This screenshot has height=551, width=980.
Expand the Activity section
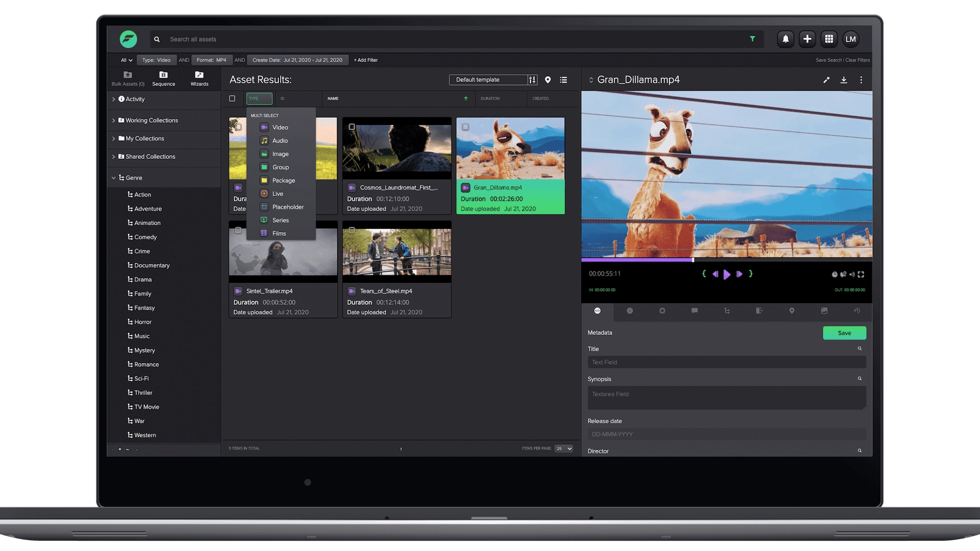[114, 99]
